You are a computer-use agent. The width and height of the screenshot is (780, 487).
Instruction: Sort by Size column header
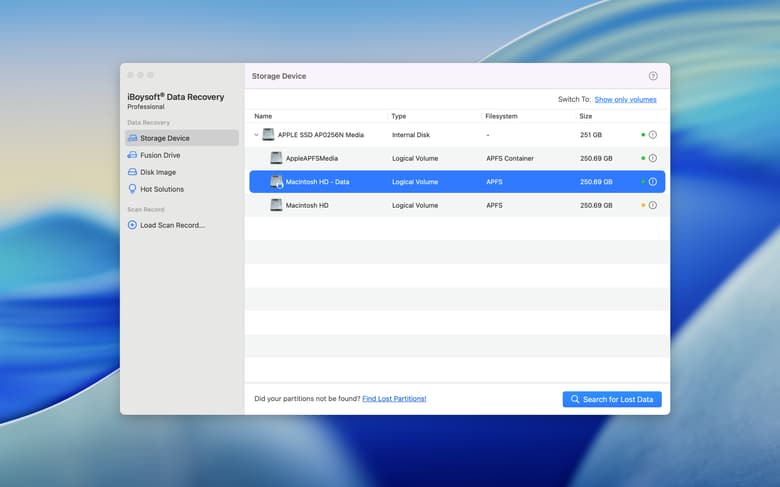coord(585,116)
